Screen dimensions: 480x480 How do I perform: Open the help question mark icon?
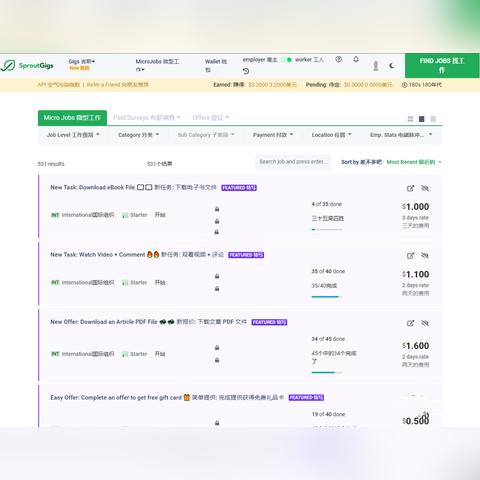tap(339, 60)
